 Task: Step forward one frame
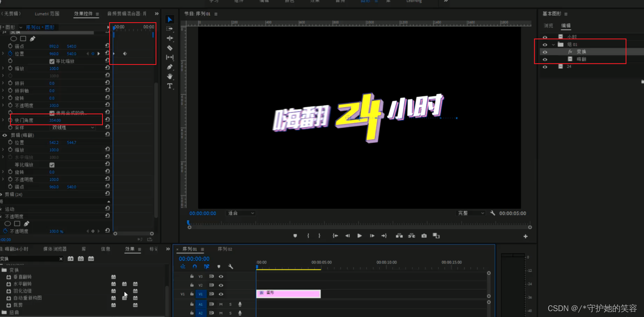pos(372,236)
